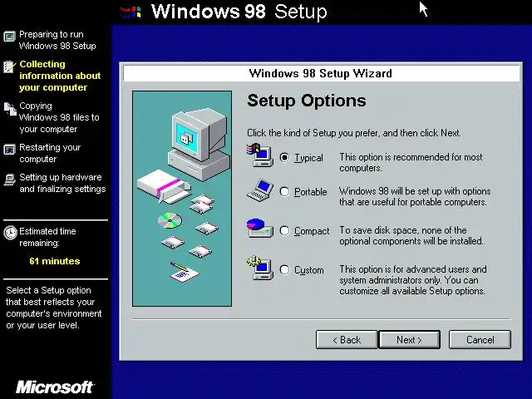Click the Preparing to run Setup icon
The width and height of the screenshot is (532, 399).
pyautogui.click(x=9, y=37)
